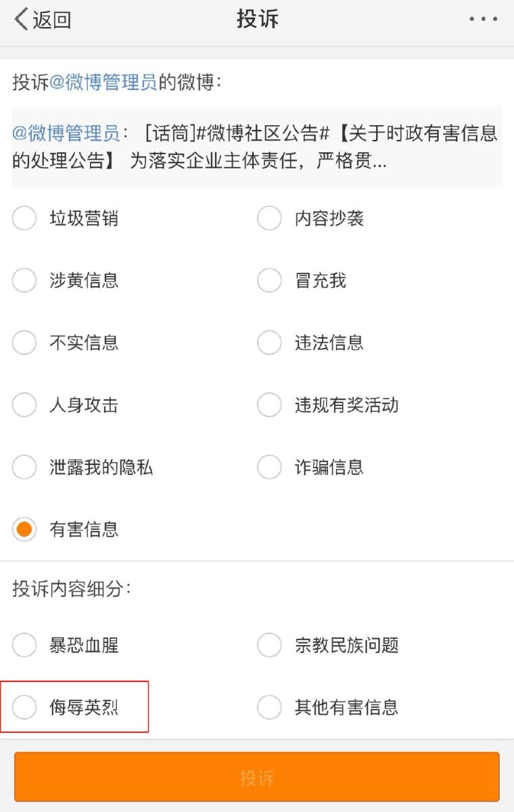Select the 暴恐血腥 subcategory
The image size is (514, 812).
click(x=24, y=645)
